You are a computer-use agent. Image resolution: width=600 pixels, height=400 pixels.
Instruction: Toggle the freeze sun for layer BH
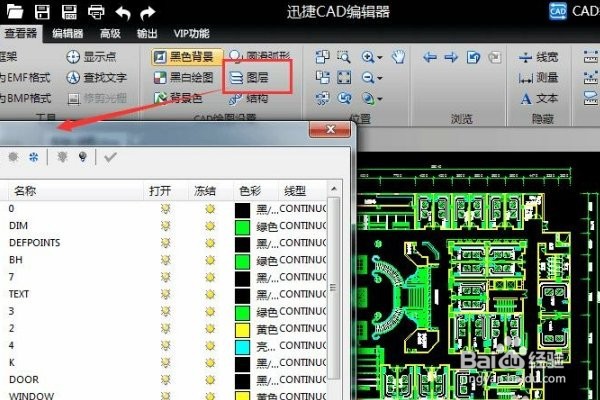tap(210, 260)
